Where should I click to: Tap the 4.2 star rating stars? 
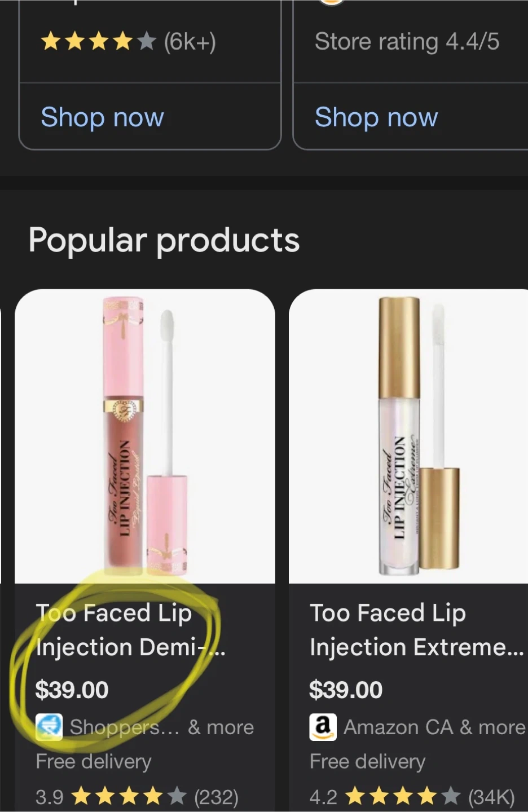[x=403, y=796]
